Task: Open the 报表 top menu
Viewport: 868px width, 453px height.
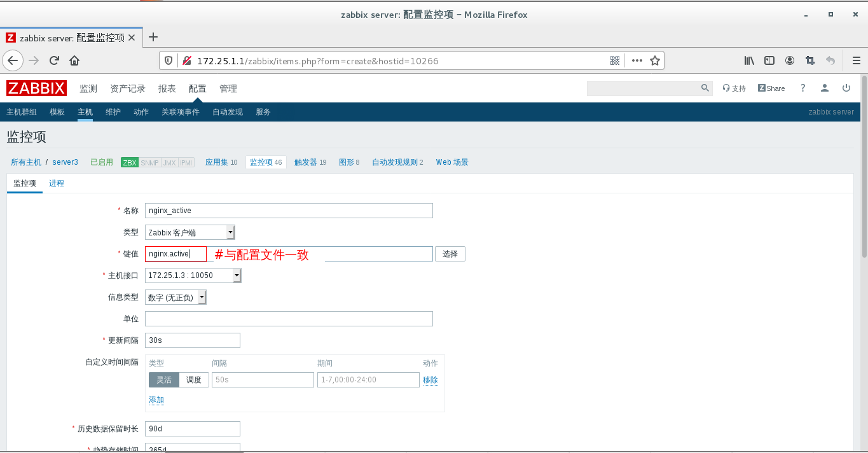Action: point(167,88)
